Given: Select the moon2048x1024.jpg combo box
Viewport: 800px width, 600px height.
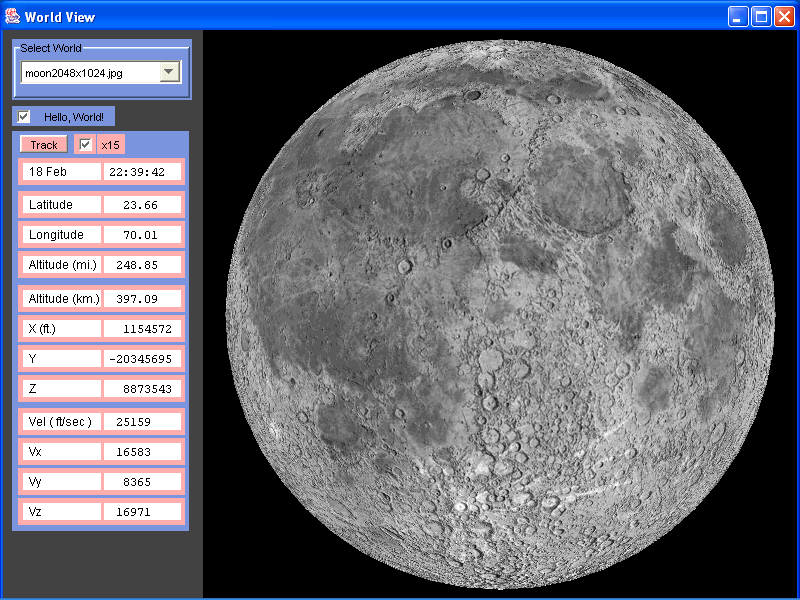Looking at the screenshot, I should point(90,72).
